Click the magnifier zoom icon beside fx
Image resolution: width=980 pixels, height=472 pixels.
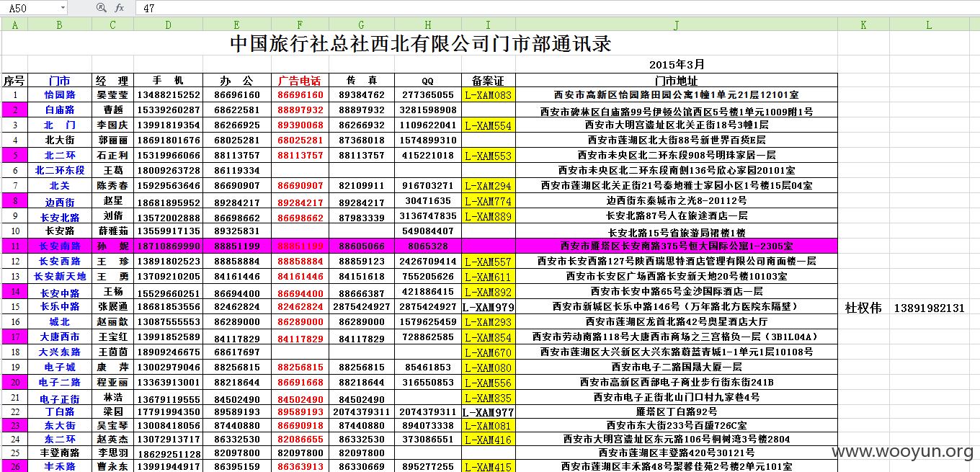(x=101, y=8)
